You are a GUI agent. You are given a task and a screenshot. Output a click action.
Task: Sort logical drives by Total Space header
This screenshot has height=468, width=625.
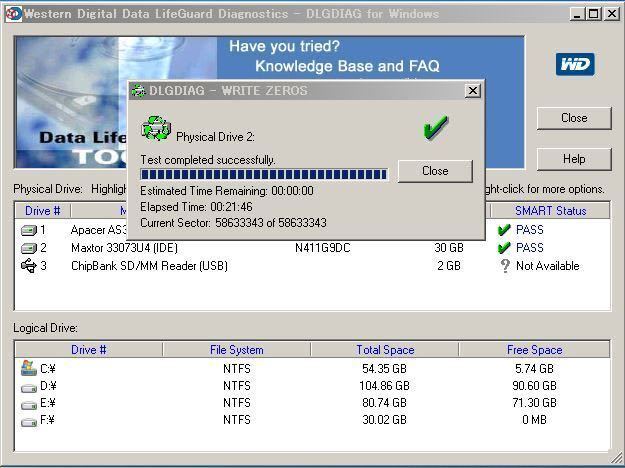pos(385,350)
